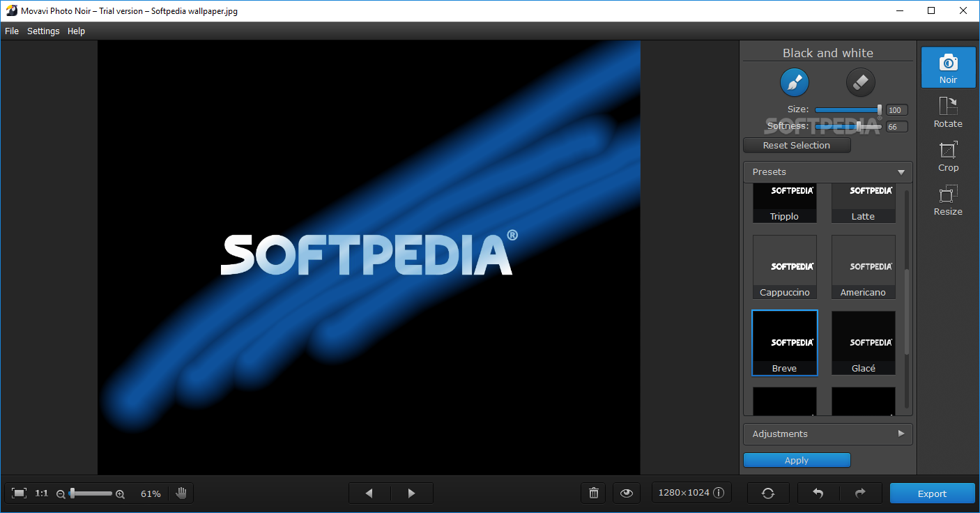Click the zoom level slider

pyautogui.click(x=91, y=493)
